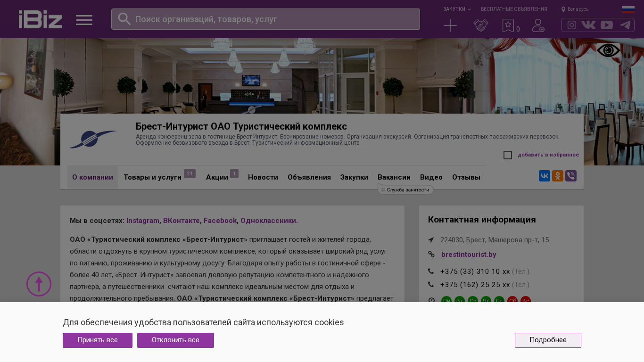Change the Беларусь location

click(575, 9)
